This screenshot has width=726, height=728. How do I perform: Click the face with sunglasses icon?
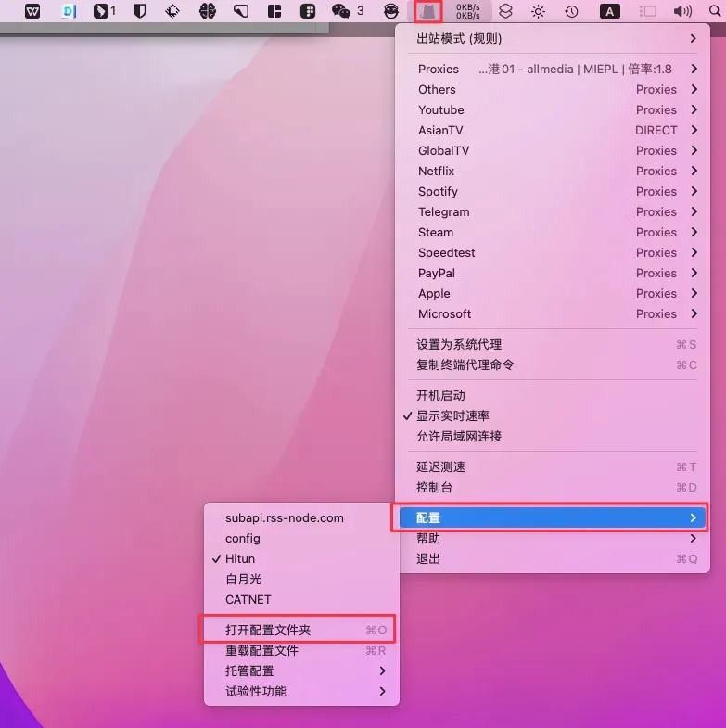coord(391,11)
